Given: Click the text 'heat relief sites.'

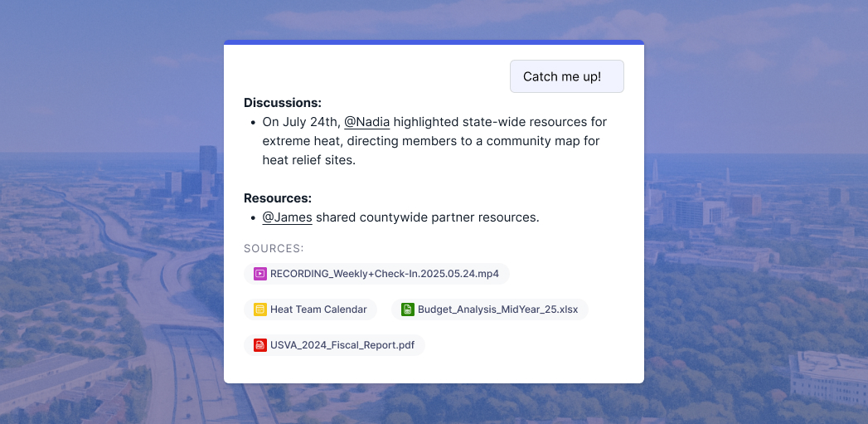Looking at the screenshot, I should point(309,160).
